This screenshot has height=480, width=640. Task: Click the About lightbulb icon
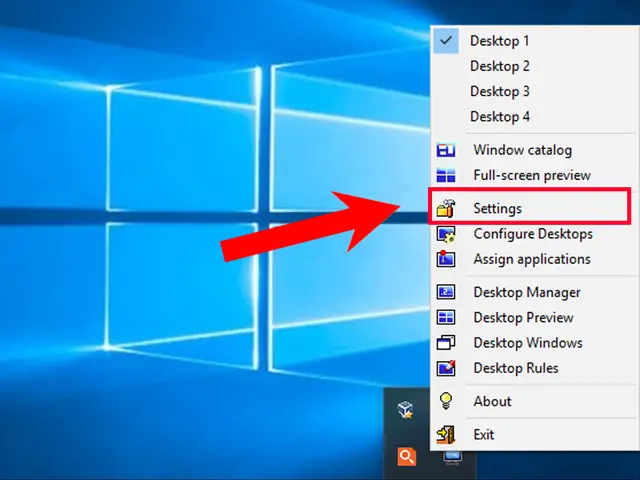click(x=446, y=401)
